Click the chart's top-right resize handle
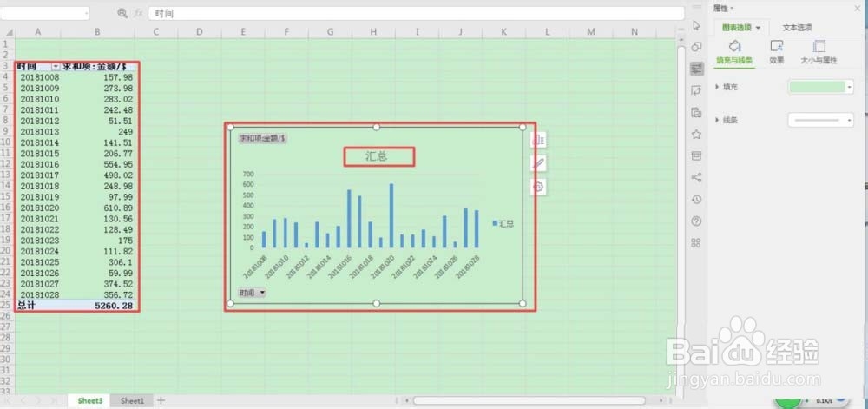868x409 pixels. coord(523,128)
